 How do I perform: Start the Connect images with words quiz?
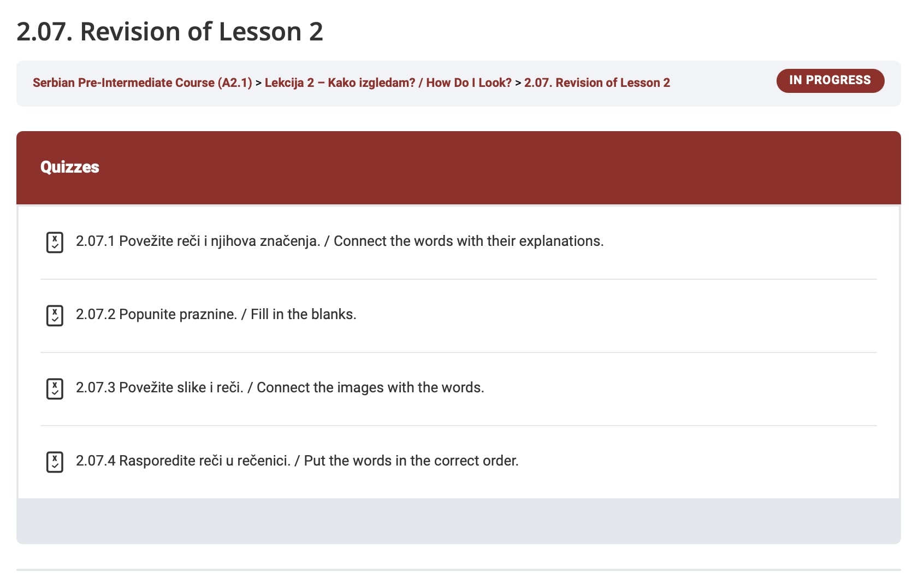[x=280, y=387]
